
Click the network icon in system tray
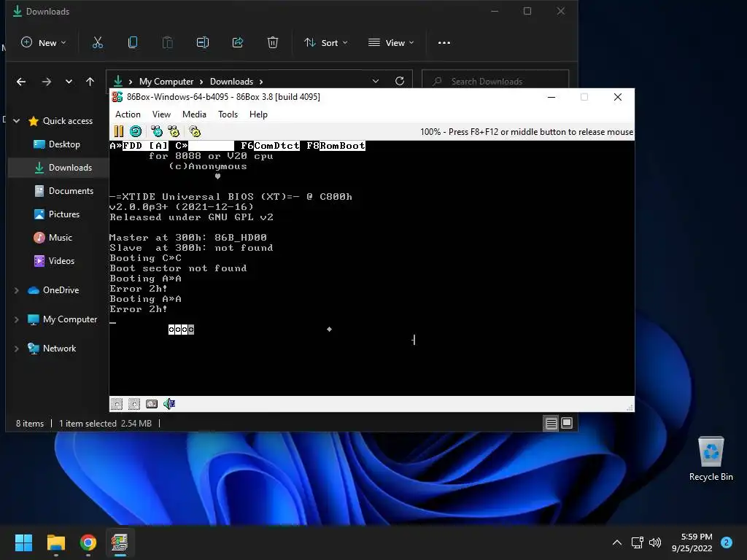(637, 542)
